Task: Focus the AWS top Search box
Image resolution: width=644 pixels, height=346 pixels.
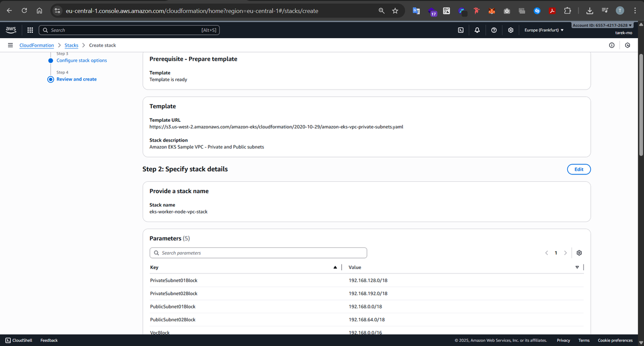Action: coord(129,30)
